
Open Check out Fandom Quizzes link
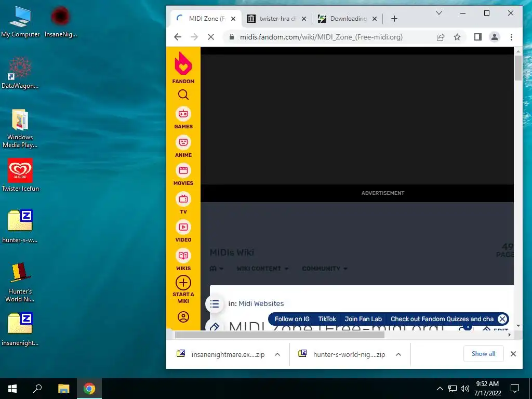pyautogui.click(x=442, y=319)
